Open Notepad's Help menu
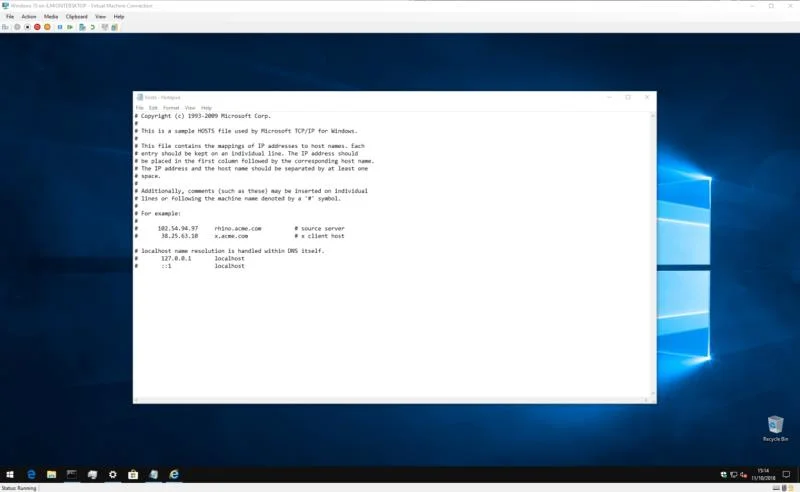 pos(206,108)
